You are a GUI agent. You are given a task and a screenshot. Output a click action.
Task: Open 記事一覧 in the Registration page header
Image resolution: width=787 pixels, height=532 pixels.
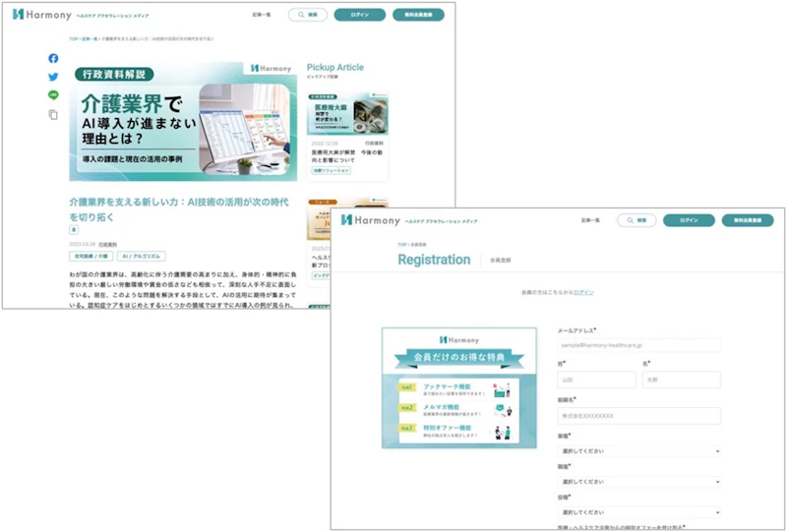click(x=591, y=220)
